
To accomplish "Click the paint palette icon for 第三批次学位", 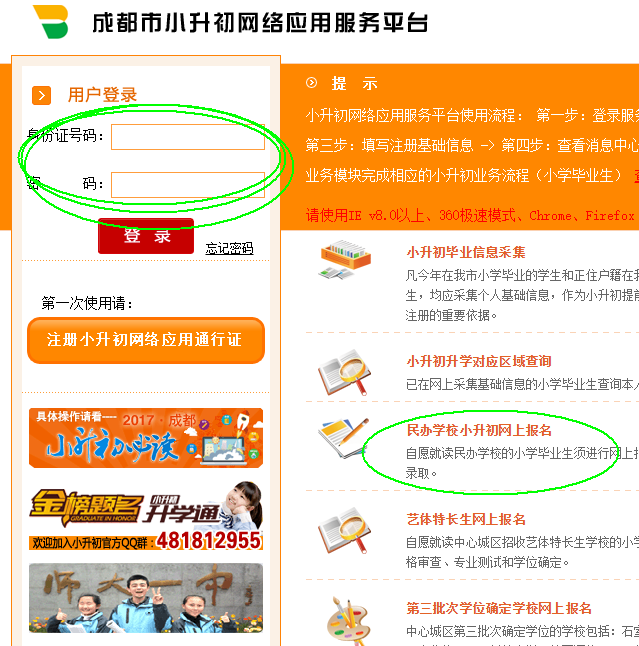I will pos(349,622).
